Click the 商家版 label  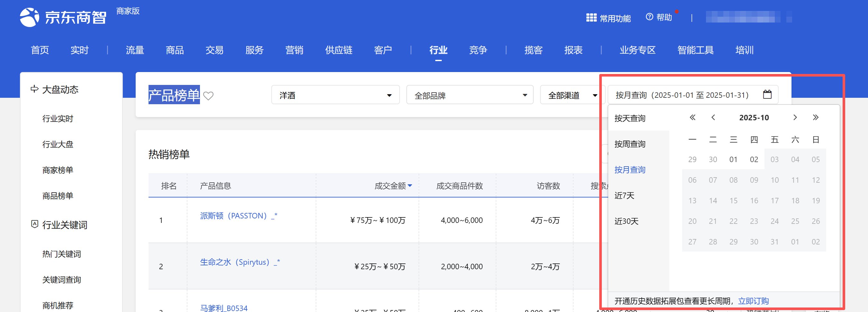point(128,11)
